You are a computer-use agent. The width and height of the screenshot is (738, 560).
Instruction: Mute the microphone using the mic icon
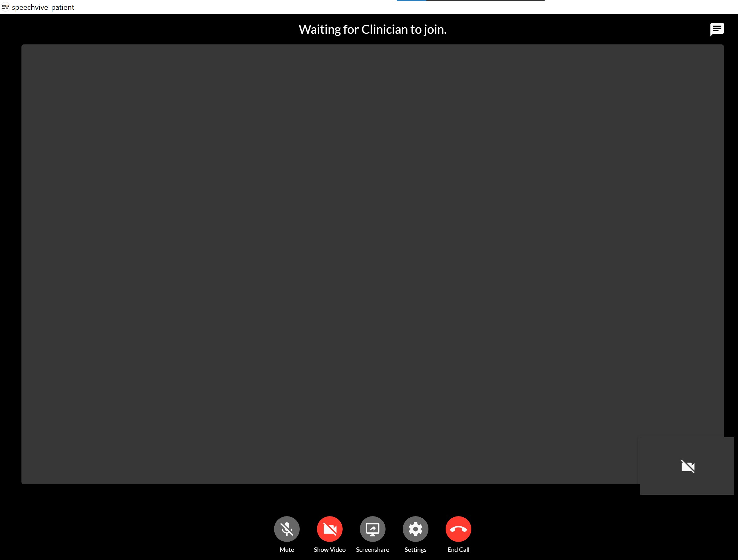point(287,529)
